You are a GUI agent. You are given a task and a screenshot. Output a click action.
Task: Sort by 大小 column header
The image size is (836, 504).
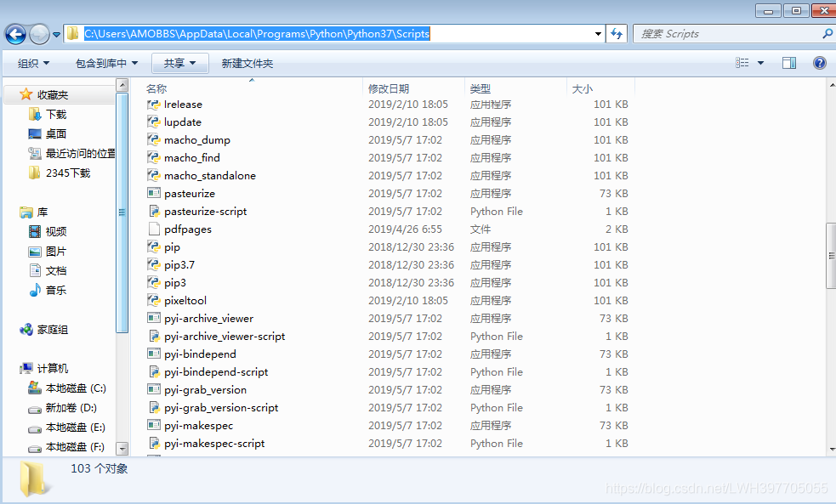coord(583,88)
